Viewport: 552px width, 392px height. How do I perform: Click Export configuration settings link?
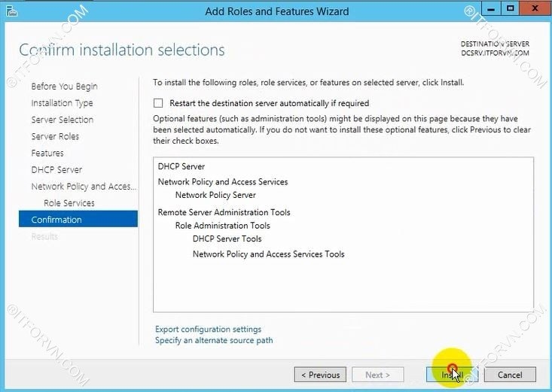click(x=208, y=329)
